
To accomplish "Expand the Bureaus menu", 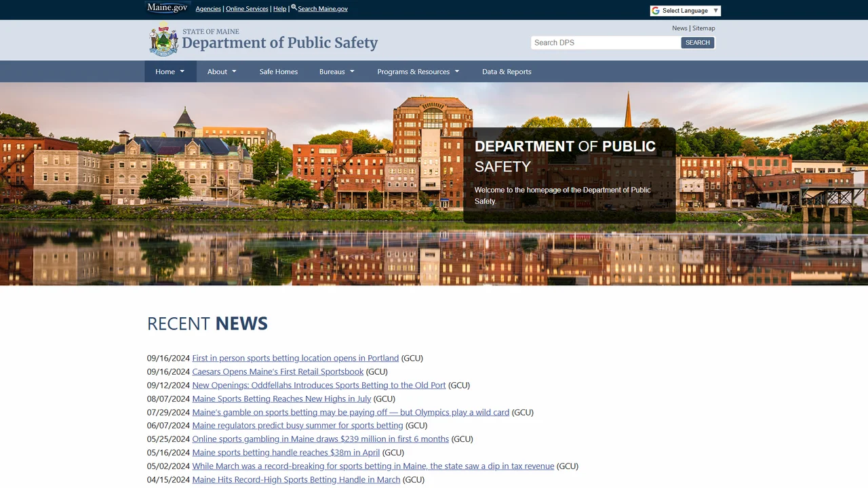I will pos(337,72).
